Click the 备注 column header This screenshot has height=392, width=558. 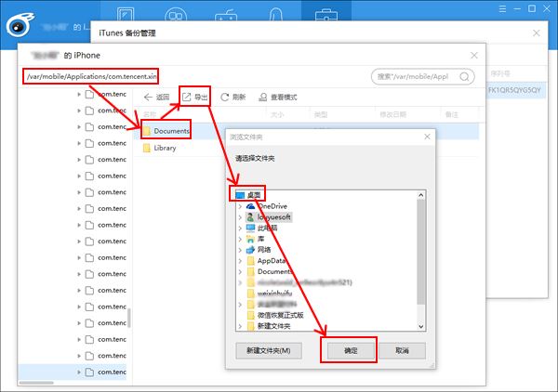coord(451,114)
